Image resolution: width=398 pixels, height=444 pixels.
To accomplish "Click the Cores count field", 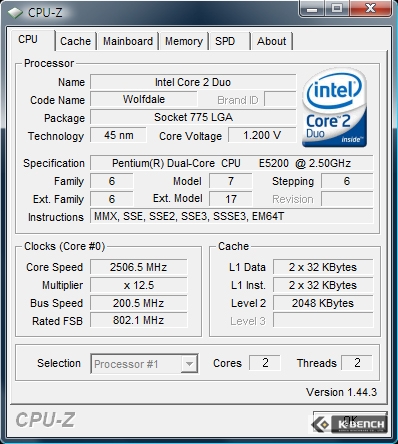I will click(x=265, y=363).
